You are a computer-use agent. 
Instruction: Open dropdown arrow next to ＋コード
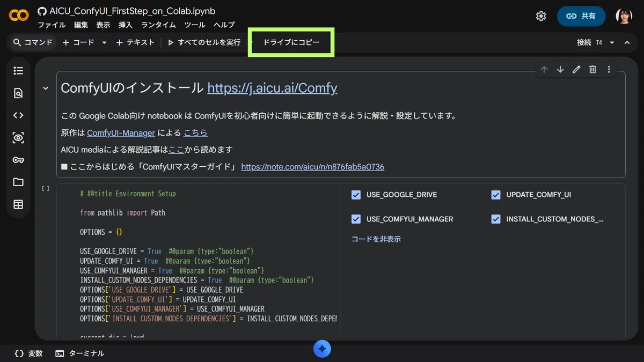(104, 42)
